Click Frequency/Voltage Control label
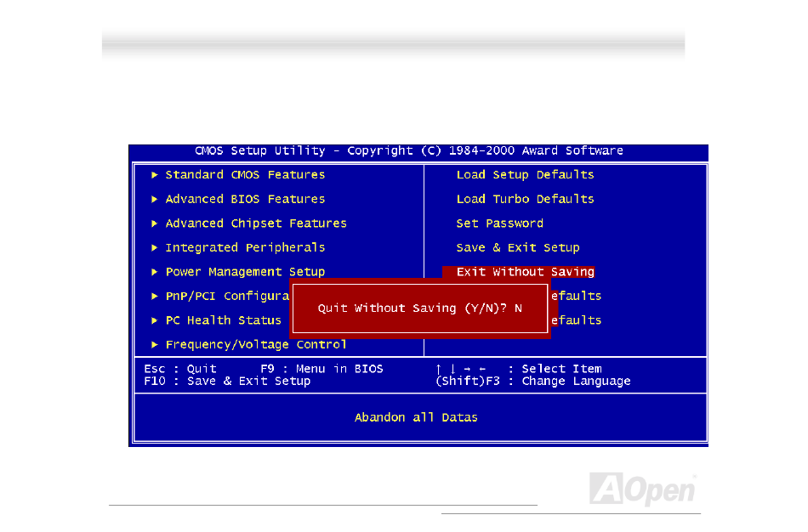Image resolution: width=808 pixels, height=532 pixels. 256,344
